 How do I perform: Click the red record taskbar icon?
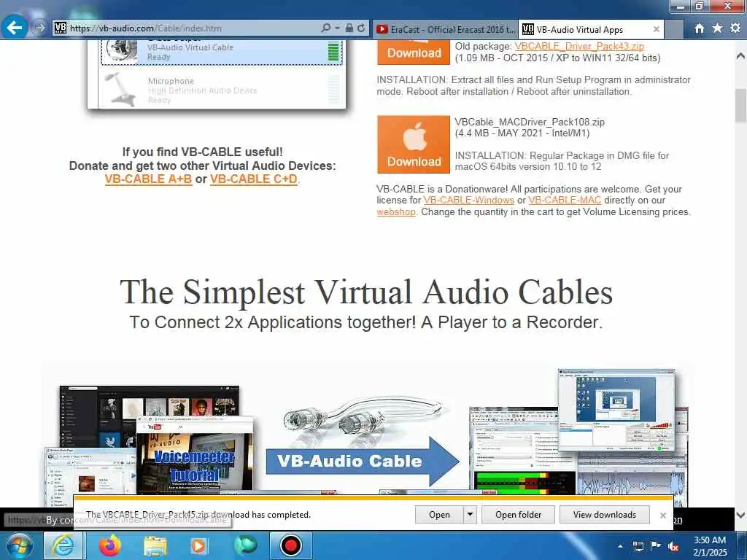[x=290, y=545]
